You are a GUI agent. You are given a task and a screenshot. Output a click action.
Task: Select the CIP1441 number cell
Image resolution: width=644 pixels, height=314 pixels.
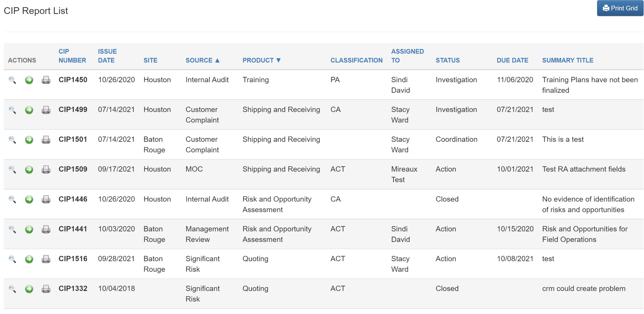73,229
